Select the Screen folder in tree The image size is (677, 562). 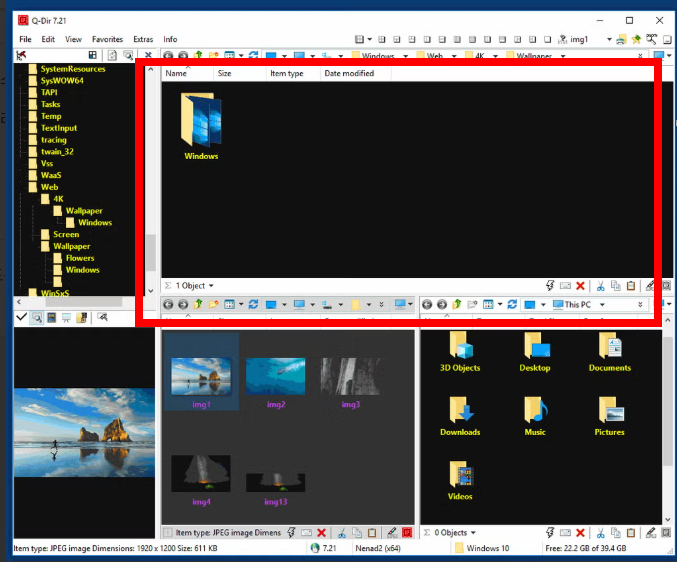click(66, 234)
